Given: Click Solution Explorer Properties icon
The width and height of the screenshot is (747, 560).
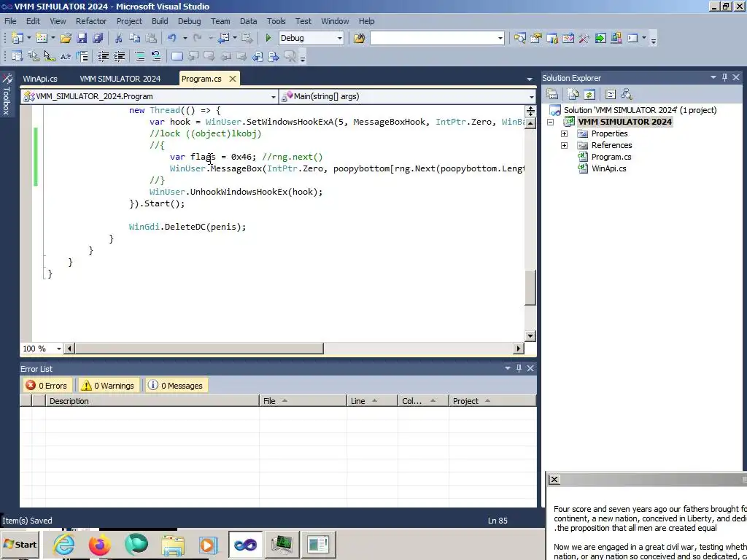Looking at the screenshot, I should pos(552,94).
